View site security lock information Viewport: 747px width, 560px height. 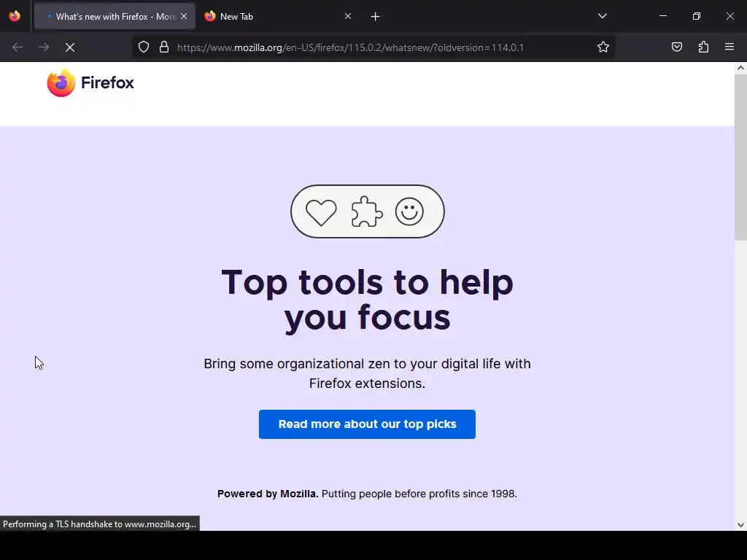tap(164, 47)
